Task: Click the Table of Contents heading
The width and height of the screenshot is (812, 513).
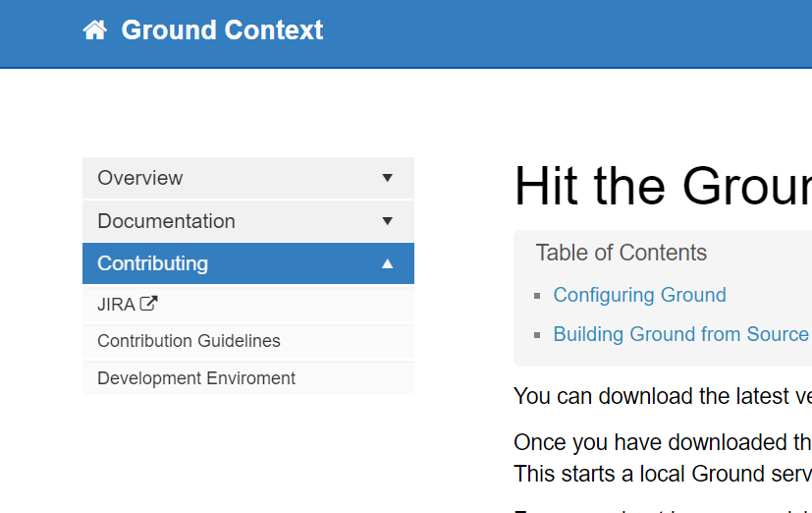Action: pyautogui.click(x=621, y=253)
